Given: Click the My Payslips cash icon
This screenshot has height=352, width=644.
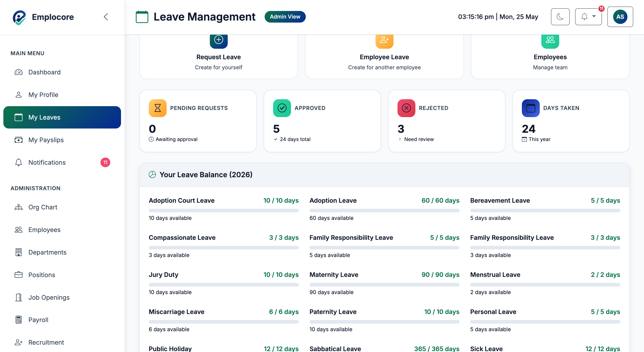Looking at the screenshot, I should (19, 140).
